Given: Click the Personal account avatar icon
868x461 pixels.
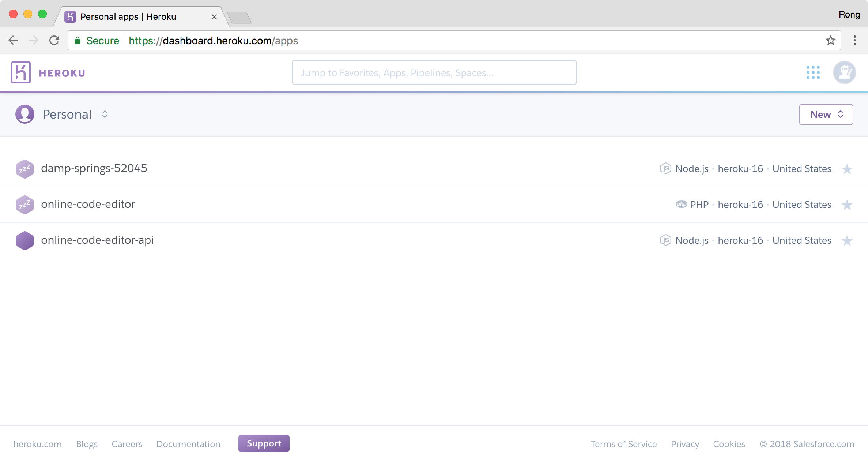Looking at the screenshot, I should pyautogui.click(x=25, y=114).
